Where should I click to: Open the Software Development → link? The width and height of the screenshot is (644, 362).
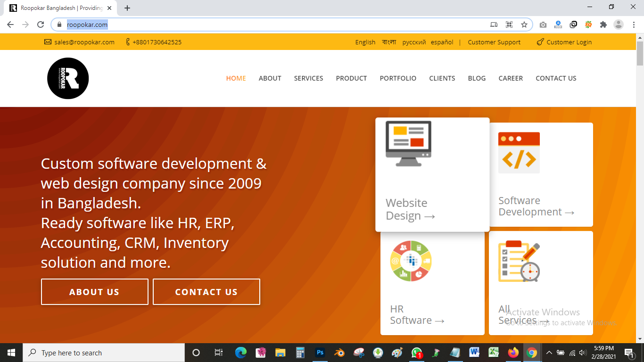[537, 206]
